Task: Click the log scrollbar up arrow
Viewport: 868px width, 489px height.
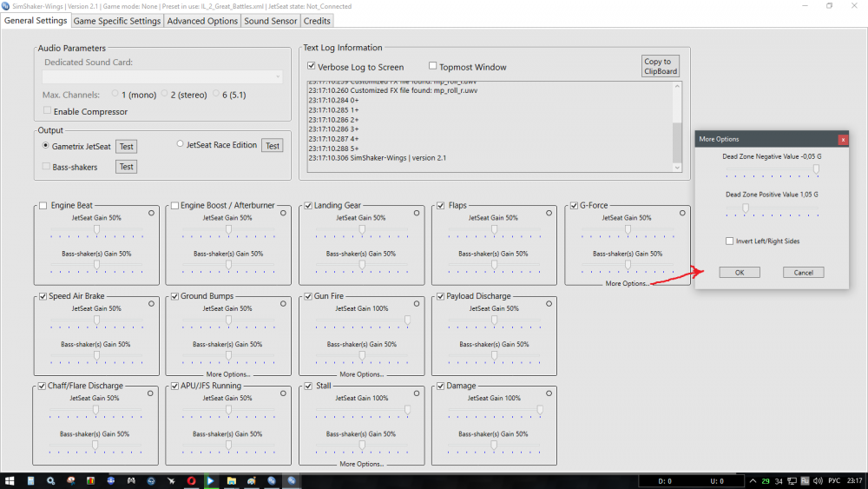Action: pyautogui.click(x=677, y=86)
